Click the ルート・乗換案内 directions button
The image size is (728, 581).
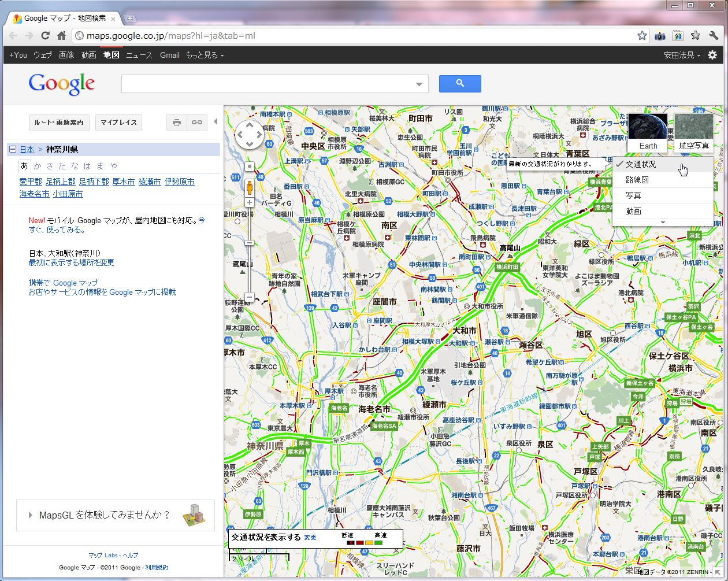tap(59, 123)
